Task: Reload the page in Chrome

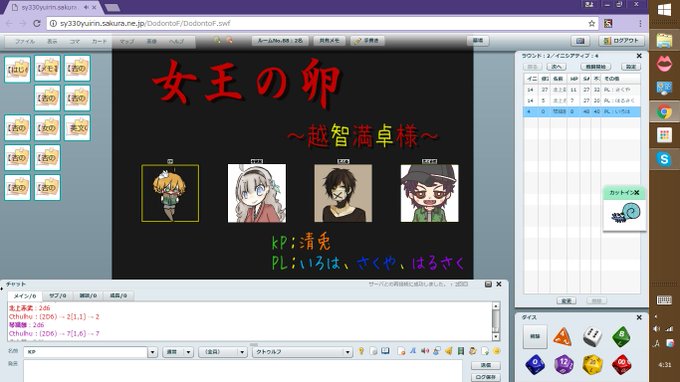Action: click(37, 23)
